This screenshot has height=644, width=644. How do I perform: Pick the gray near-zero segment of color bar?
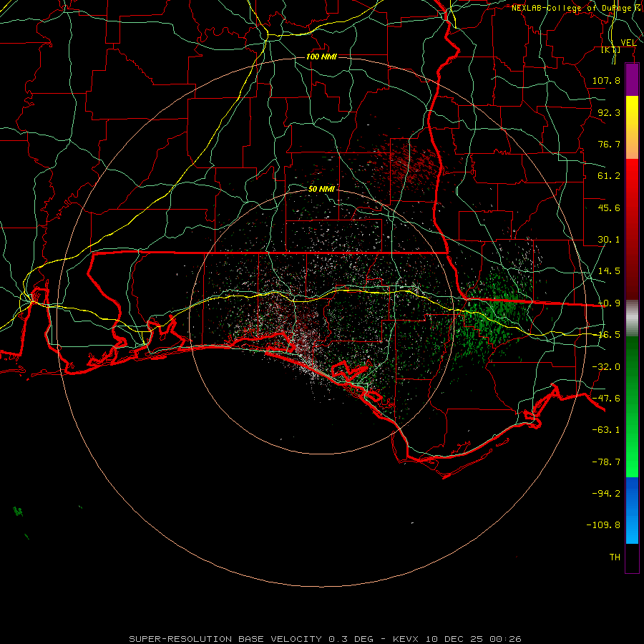tap(632, 318)
